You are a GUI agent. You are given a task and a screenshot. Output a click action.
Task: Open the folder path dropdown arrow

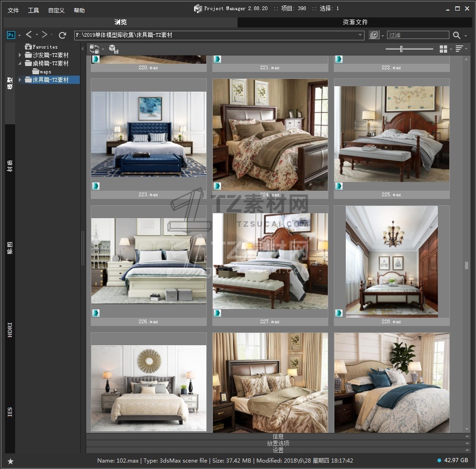click(360, 35)
